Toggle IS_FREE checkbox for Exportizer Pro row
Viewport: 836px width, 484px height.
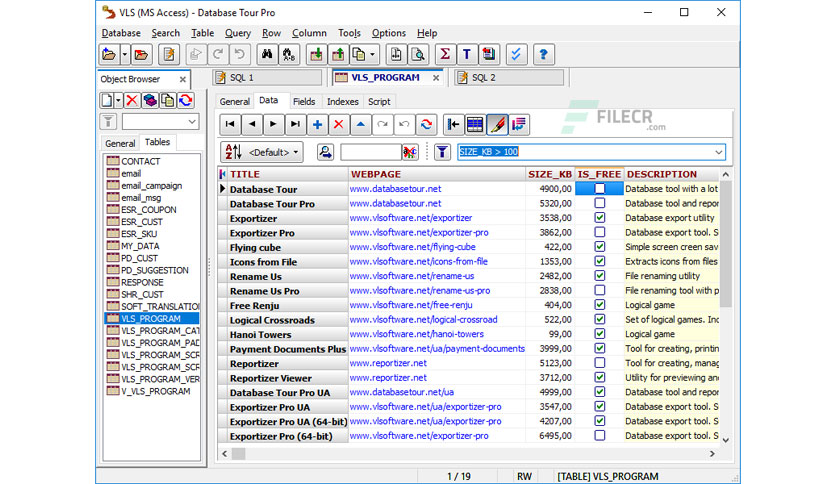[x=600, y=232]
